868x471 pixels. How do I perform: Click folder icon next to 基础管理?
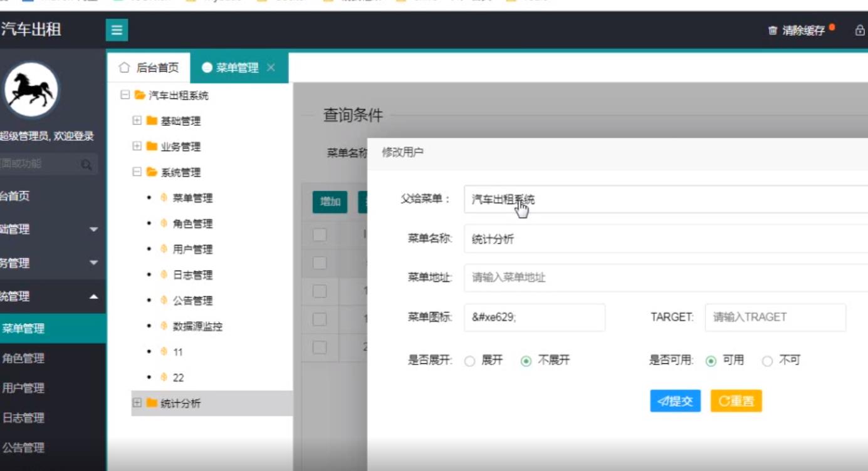(x=152, y=121)
